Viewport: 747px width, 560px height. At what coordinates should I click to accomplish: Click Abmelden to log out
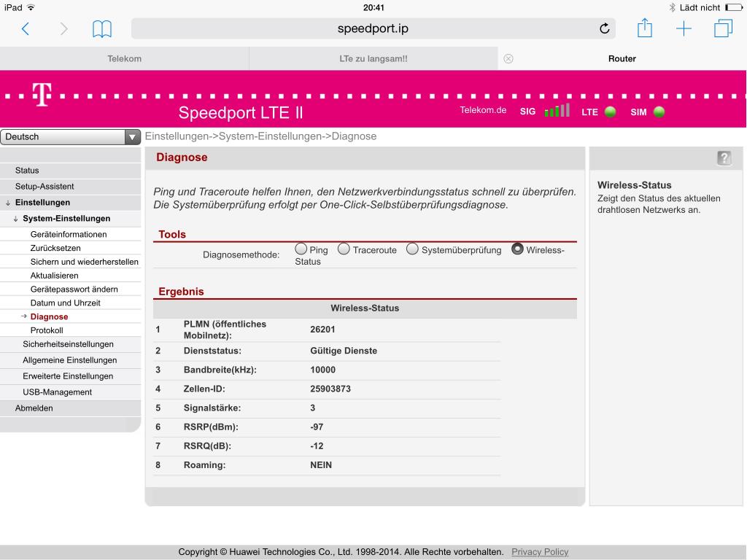[71, 408]
